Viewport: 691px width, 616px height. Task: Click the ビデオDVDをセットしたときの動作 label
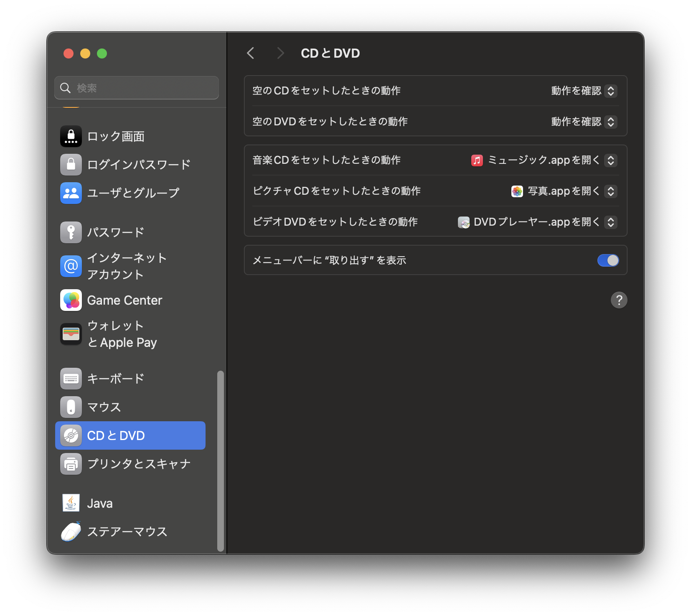[x=335, y=222]
